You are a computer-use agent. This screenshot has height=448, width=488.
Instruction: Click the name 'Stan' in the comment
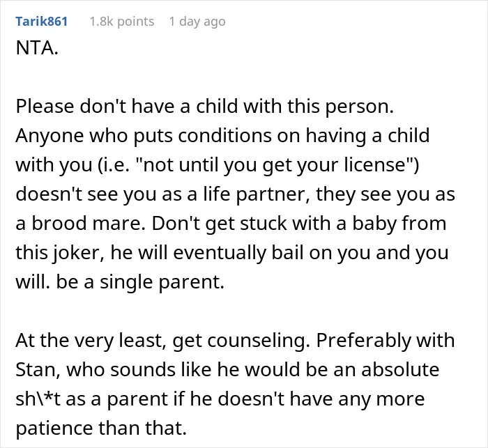click(x=36, y=370)
